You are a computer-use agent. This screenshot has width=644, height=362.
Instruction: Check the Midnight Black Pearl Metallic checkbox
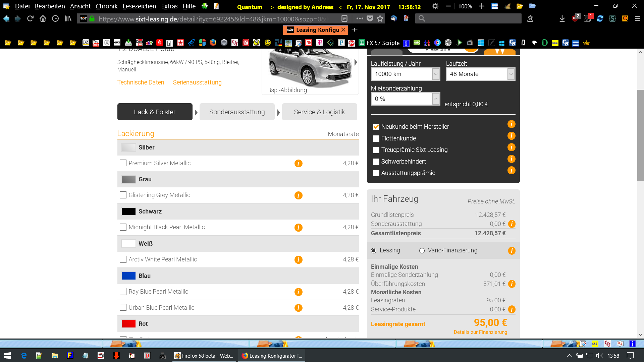coord(123,227)
